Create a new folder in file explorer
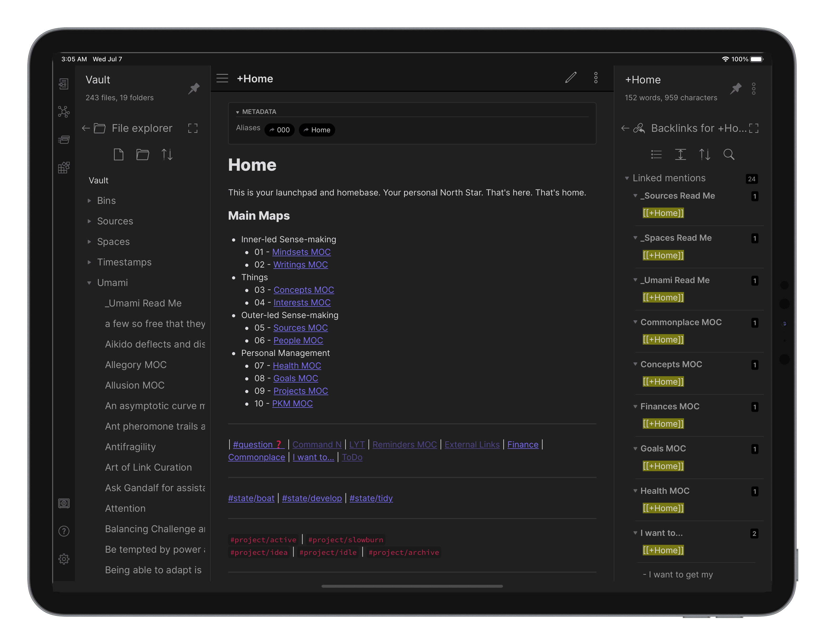 [x=143, y=155]
